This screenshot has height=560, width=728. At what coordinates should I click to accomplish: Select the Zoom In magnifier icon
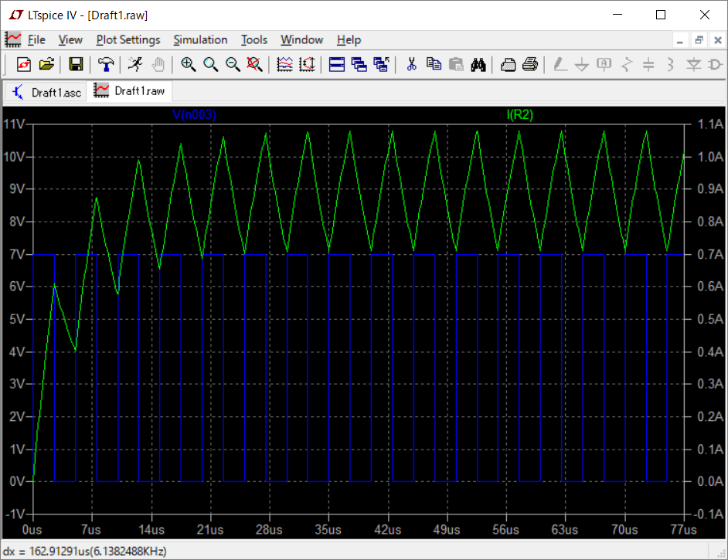tap(188, 64)
